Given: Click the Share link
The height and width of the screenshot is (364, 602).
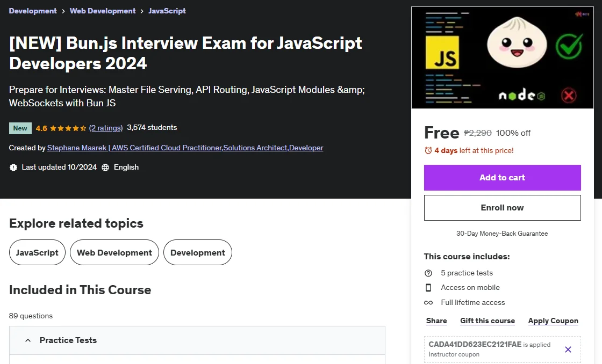Looking at the screenshot, I should [436, 321].
